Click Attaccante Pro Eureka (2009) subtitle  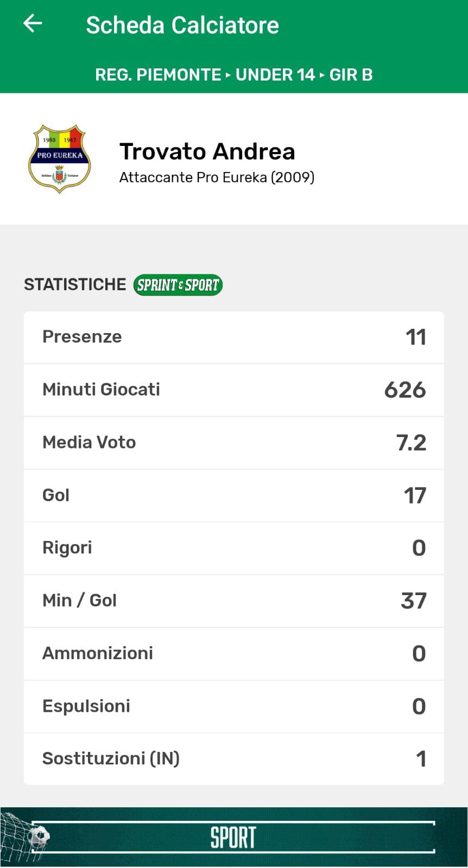pos(217,177)
